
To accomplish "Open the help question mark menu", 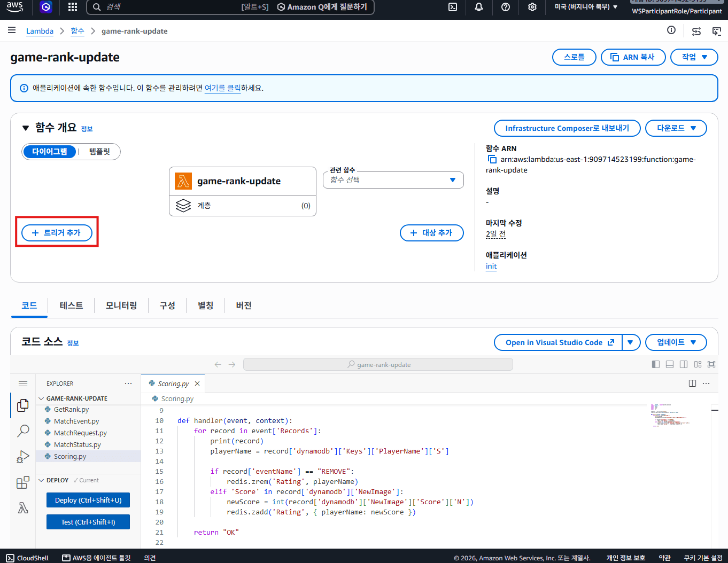I will tap(506, 7).
